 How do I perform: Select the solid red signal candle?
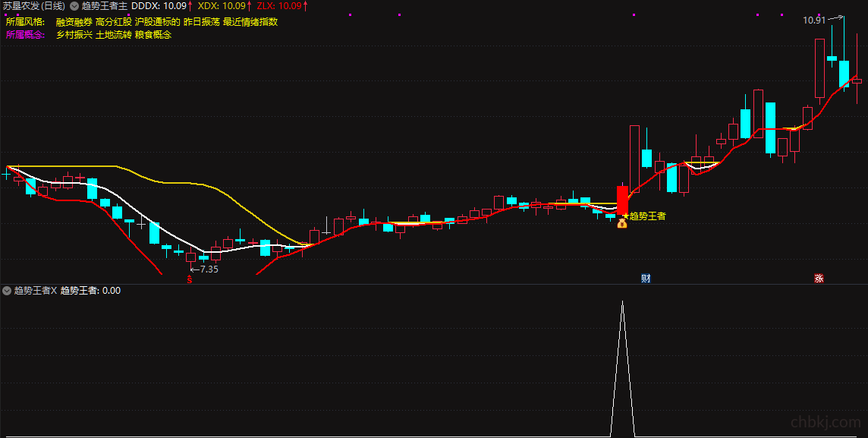tap(622, 200)
